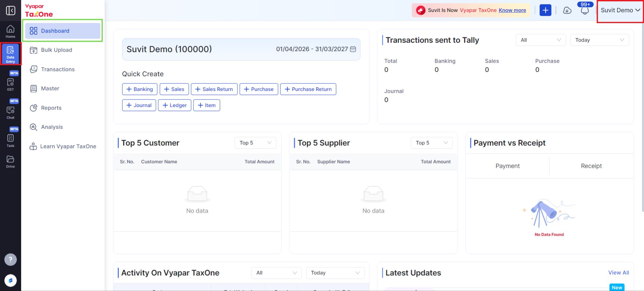This screenshot has height=291, width=644.
Task: Click the blue plus add button in header
Action: (x=545, y=10)
